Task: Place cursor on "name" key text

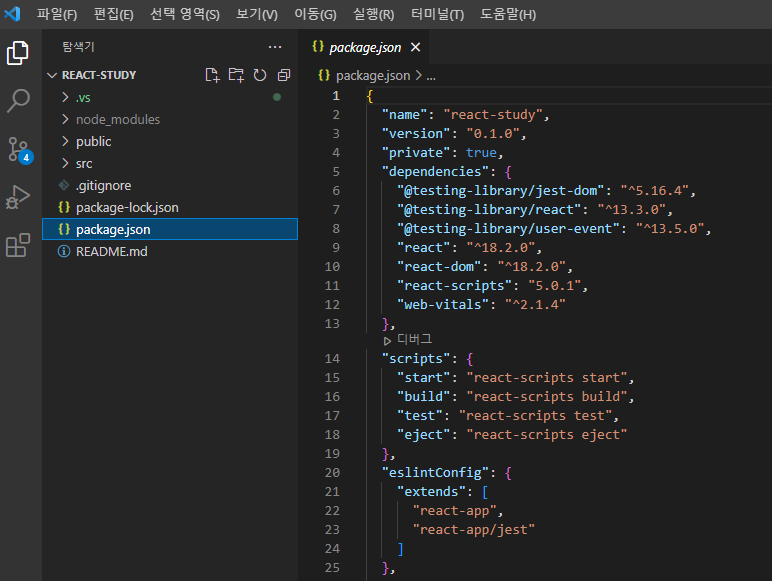Action: point(404,115)
